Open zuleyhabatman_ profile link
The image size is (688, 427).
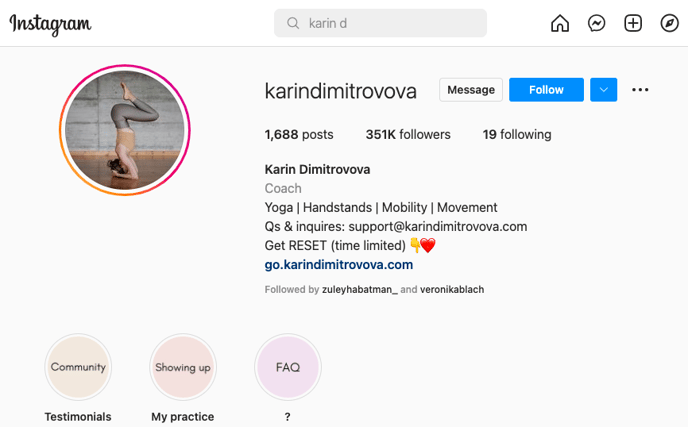point(360,290)
